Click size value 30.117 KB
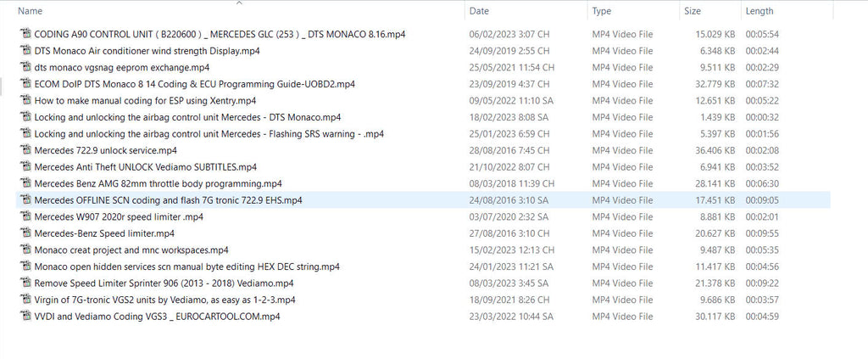 point(715,317)
